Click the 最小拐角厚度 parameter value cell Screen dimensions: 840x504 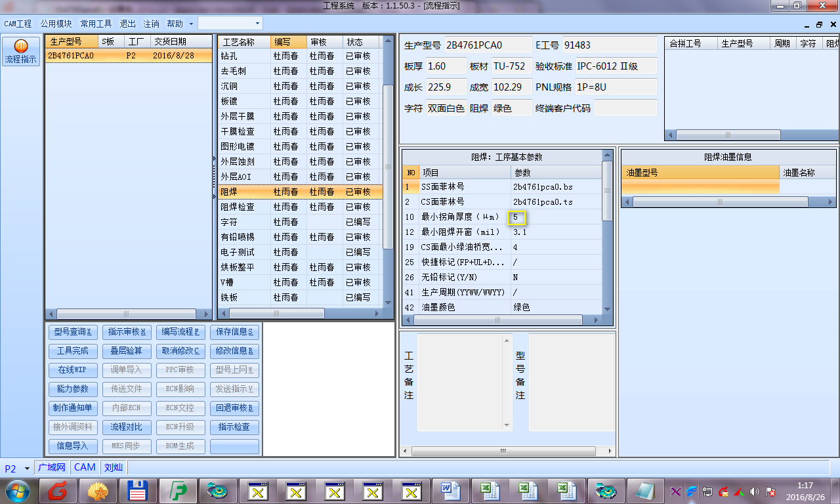[555, 217]
